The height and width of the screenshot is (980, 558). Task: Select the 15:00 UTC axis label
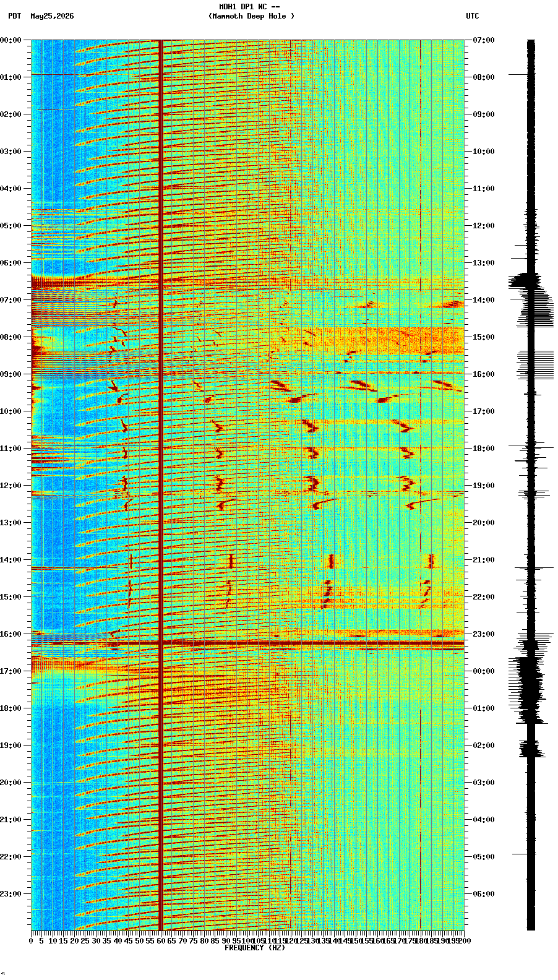point(484,337)
